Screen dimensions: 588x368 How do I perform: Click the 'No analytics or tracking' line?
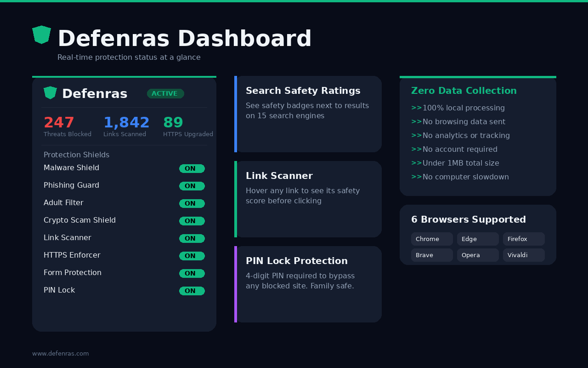461,136
